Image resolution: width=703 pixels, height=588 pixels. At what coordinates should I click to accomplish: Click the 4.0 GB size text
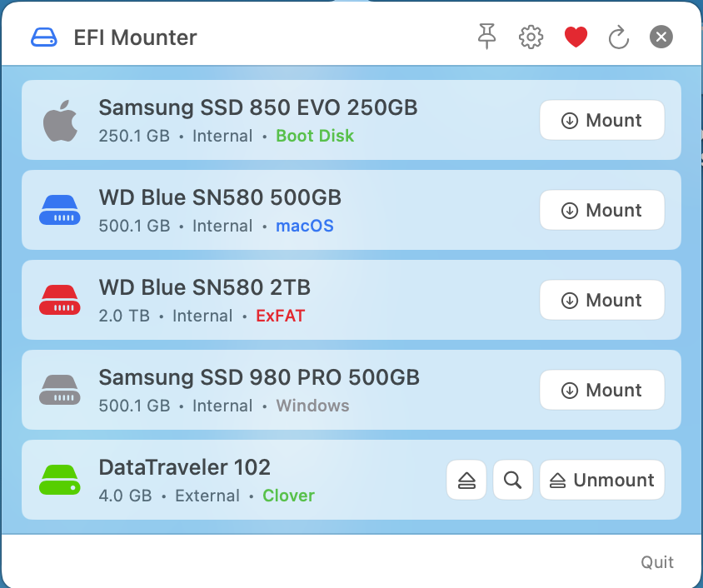point(126,496)
